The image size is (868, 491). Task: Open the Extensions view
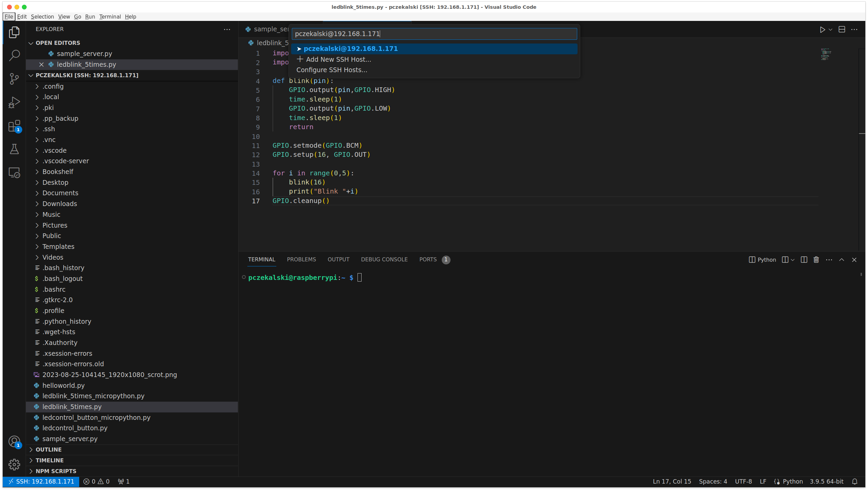(x=14, y=126)
